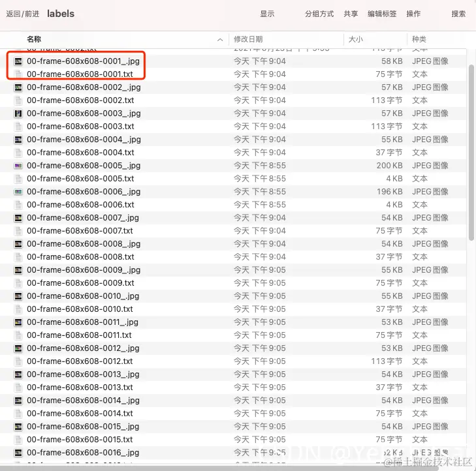Viewport: 476px width, 471px height.
Task: Click the 00-frame-608x608-0008.txt document icon
Action: click(18, 257)
